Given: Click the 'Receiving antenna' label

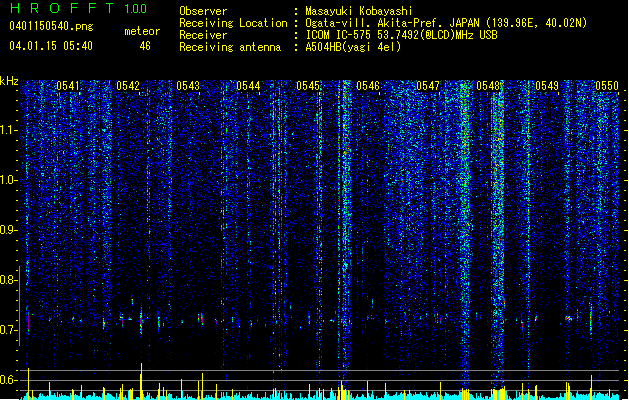Looking at the screenshot, I should 230,47.
